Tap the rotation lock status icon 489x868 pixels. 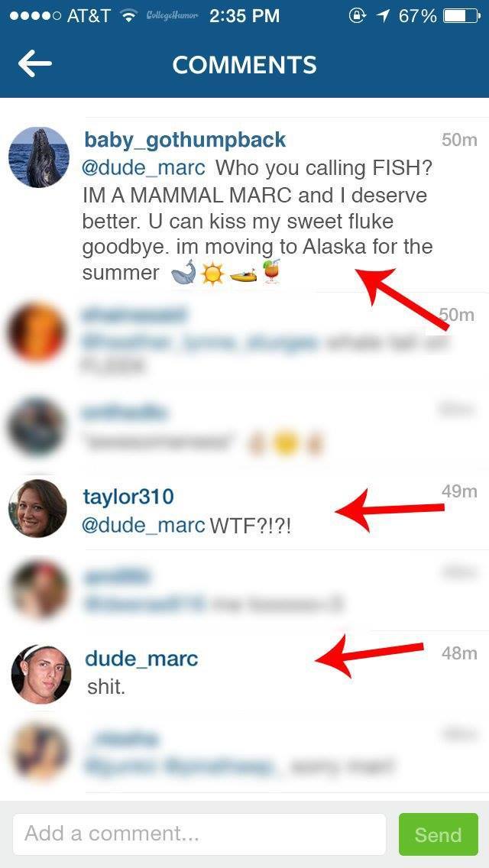(358, 16)
